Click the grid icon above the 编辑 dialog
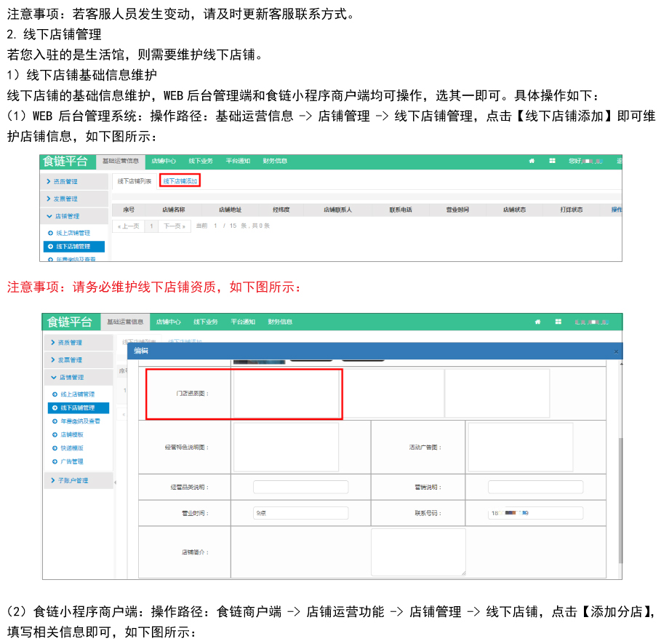The height and width of the screenshot is (644, 669). (558, 322)
